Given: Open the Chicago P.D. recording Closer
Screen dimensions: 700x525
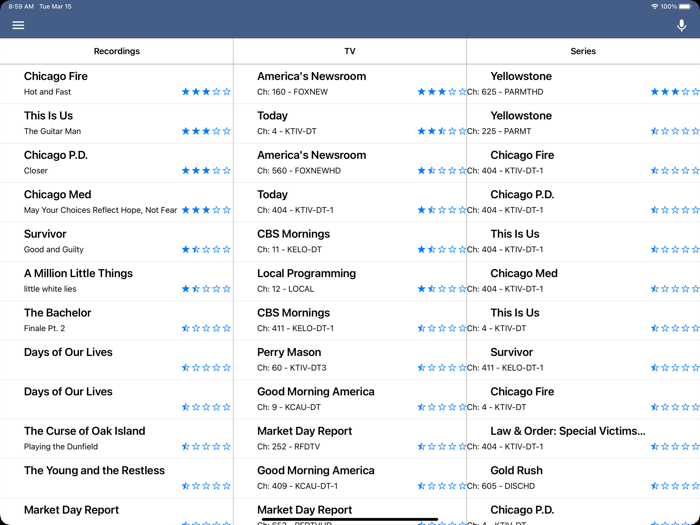Looking at the screenshot, I should tap(117, 162).
